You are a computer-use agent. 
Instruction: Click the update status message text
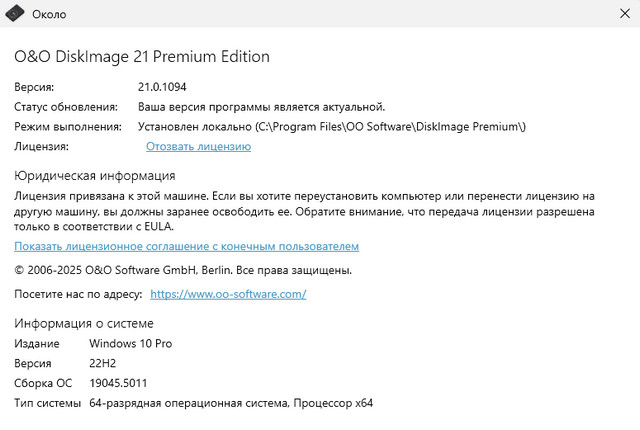click(261, 107)
